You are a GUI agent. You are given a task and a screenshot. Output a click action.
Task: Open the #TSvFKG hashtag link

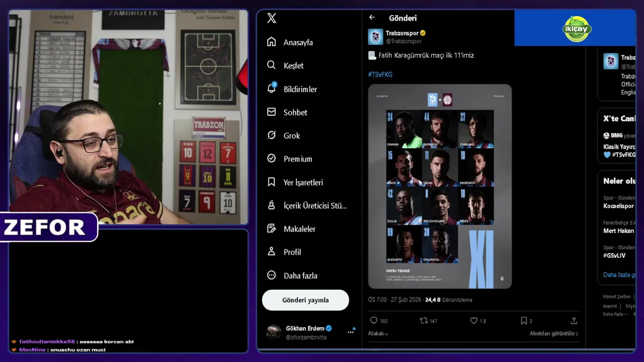(x=380, y=74)
